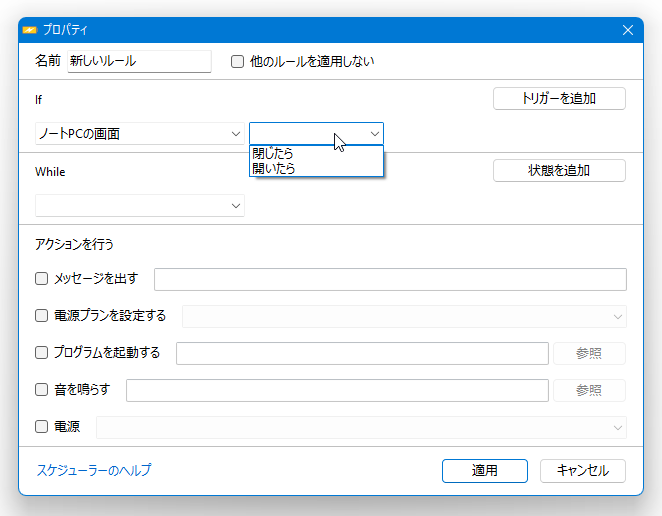Check the 他のルールを適用しない checkbox
Screen dimensions: 662x516
click(237, 62)
